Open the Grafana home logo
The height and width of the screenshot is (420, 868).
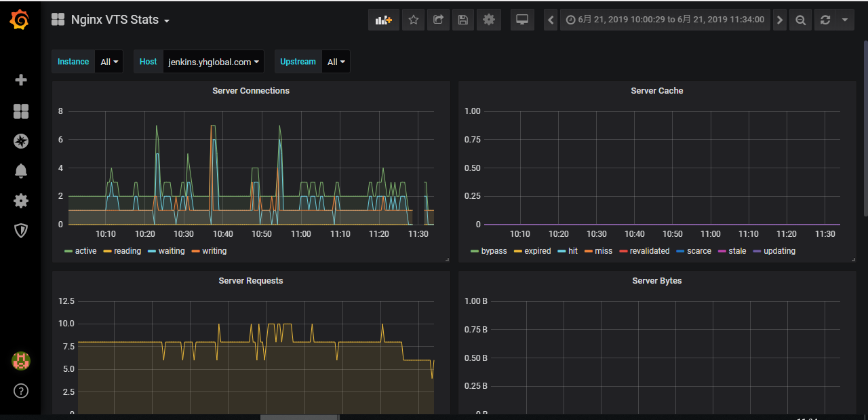20,20
